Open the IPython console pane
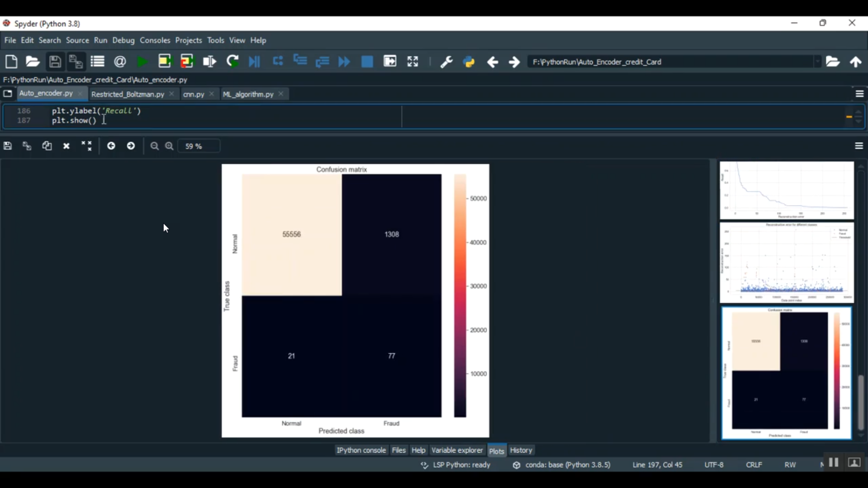Image resolution: width=868 pixels, height=488 pixels. click(x=361, y=450)
